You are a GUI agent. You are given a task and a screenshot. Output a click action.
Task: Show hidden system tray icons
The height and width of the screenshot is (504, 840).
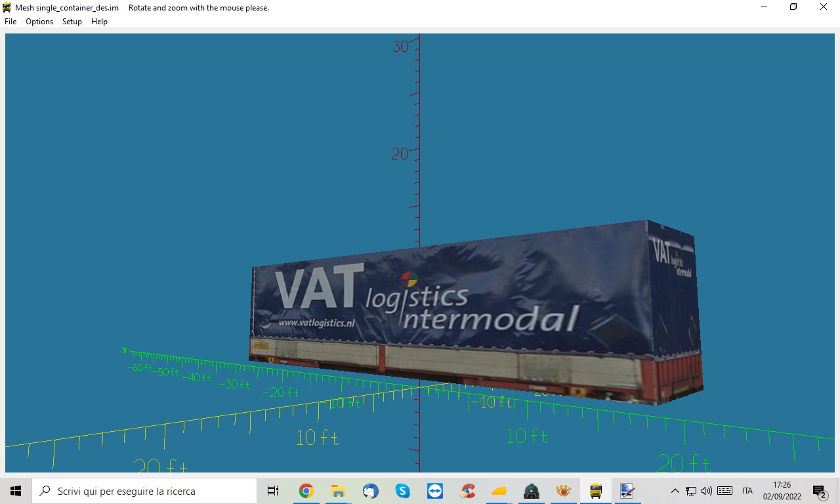[675, 491]
